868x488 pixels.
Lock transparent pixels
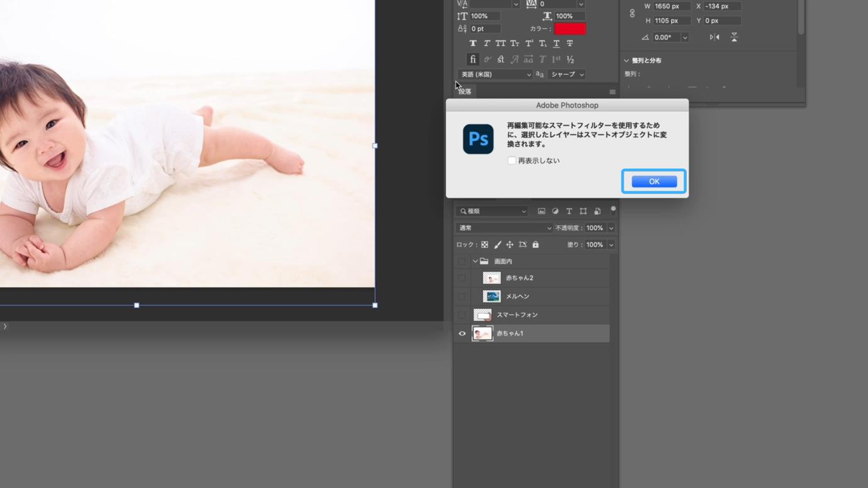484,245
